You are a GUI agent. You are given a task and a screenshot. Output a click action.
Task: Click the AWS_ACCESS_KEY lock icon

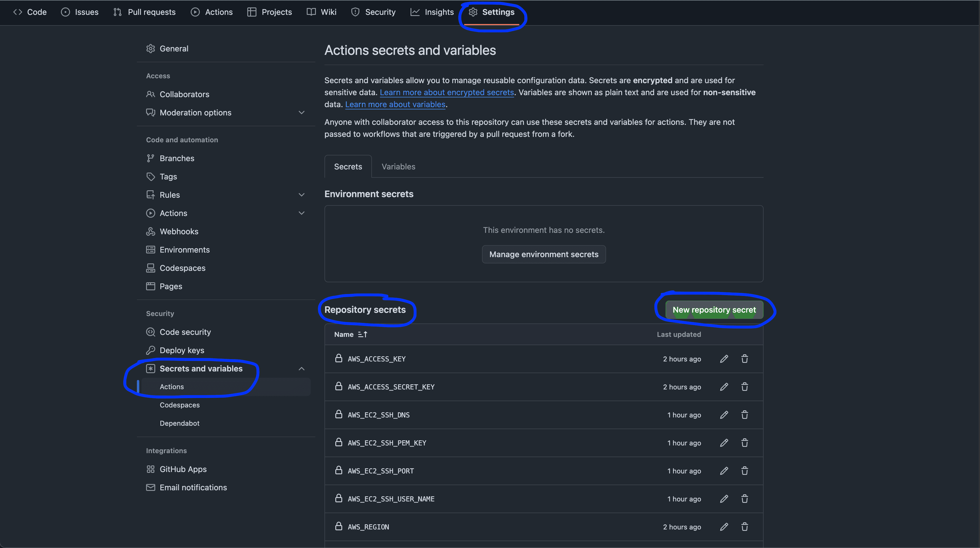click(338, 358)
